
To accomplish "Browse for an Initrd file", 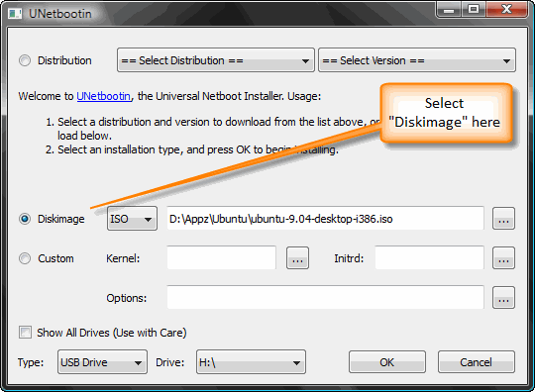I will (503, 258).
